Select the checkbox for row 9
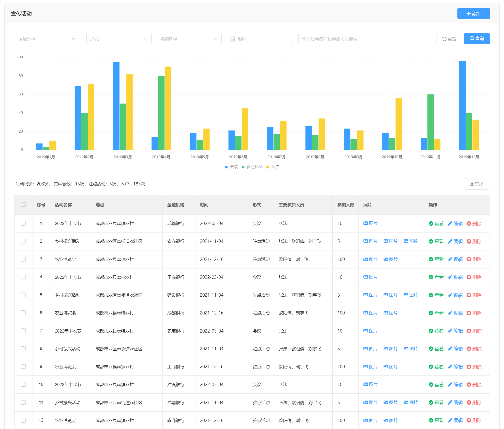Image resolution: width=504 pixels, height=429 pixels. (23, 367)
